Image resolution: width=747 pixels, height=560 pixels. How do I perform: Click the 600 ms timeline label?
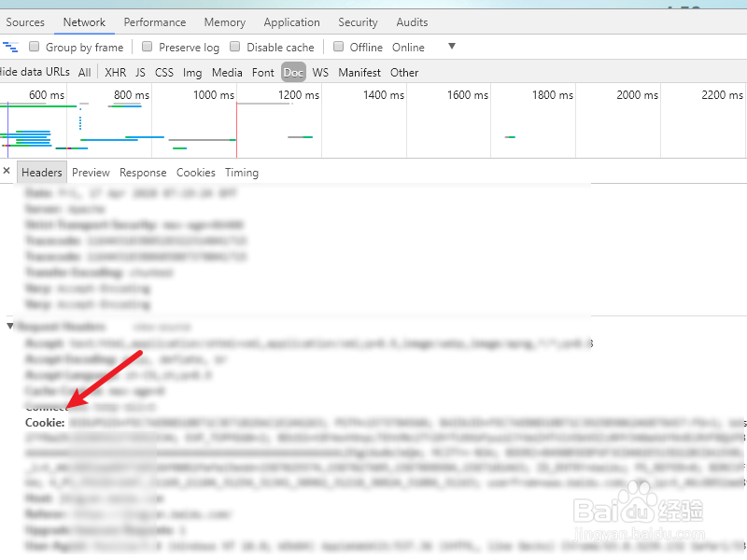[x=47, y=95]
